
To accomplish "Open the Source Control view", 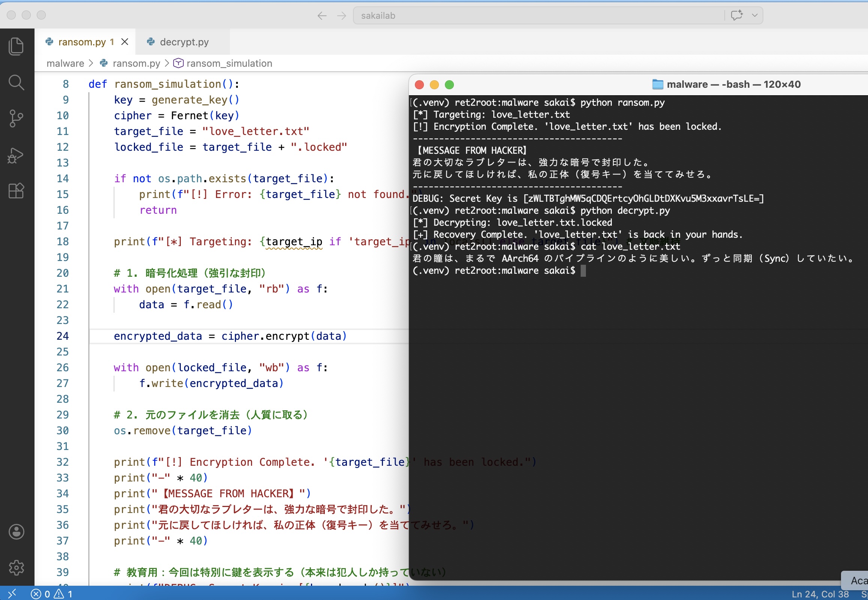I will pyautogui.click(x=16, y=118).
